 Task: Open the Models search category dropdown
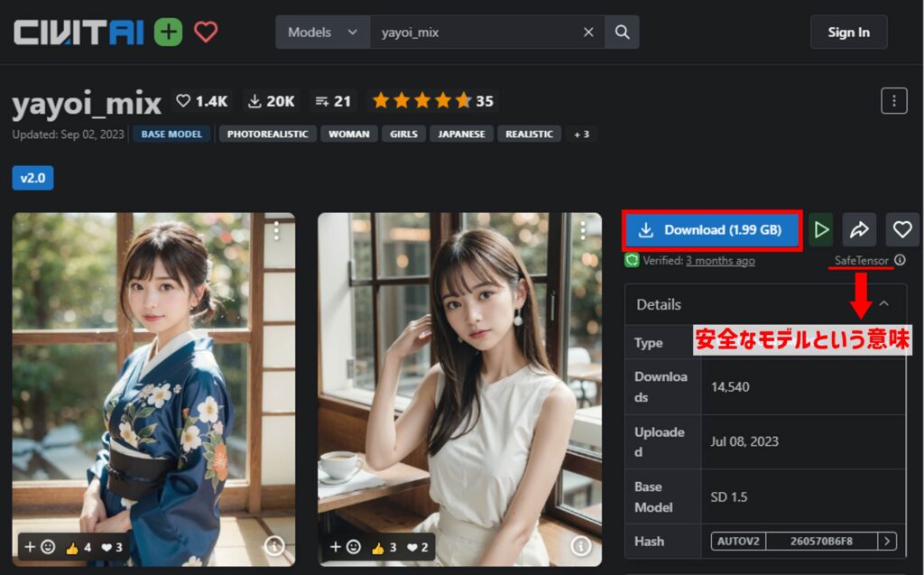(x=322, y=32)
